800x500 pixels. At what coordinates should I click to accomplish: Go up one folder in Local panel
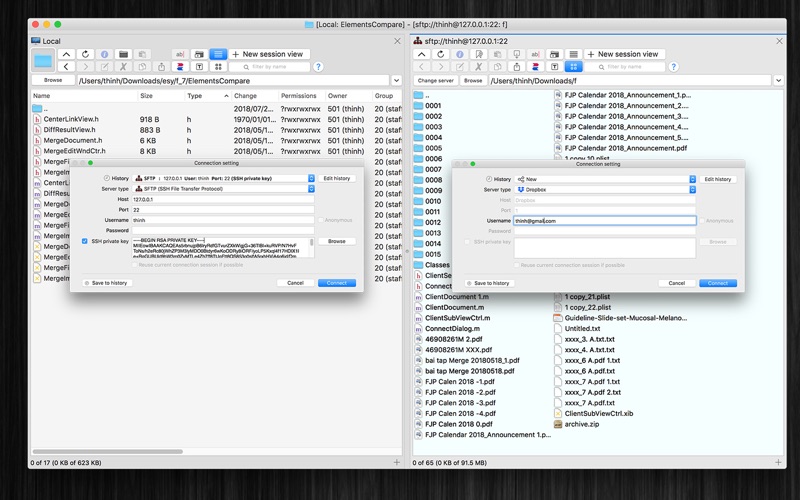(x=66, y=54)
